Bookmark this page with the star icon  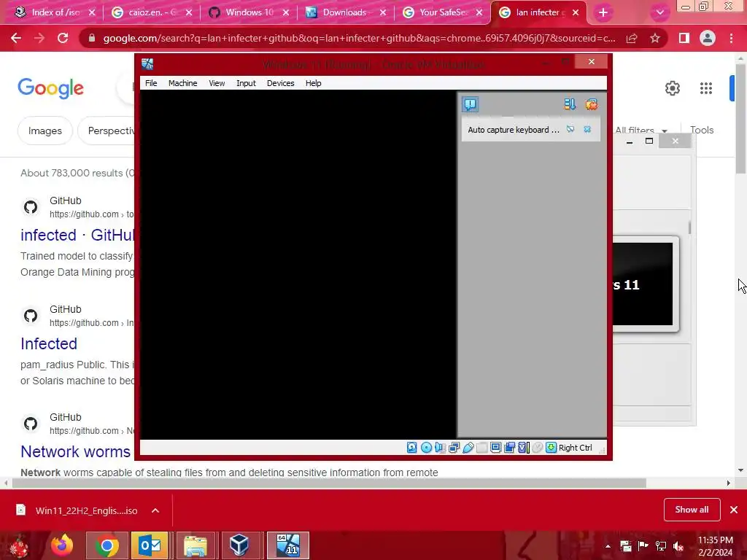coord(655,38)
